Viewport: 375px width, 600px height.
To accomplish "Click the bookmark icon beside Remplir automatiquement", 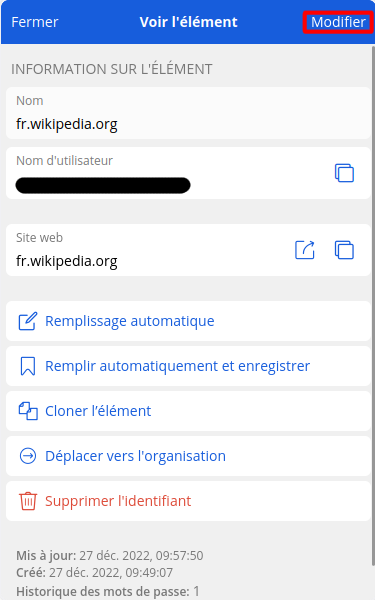I will pos(28,366).
